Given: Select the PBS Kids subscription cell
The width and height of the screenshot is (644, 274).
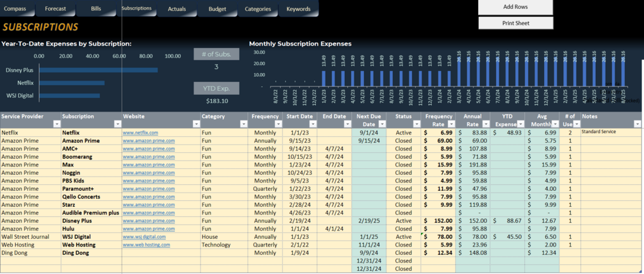Looking at the screenshot, I should 91,181.
